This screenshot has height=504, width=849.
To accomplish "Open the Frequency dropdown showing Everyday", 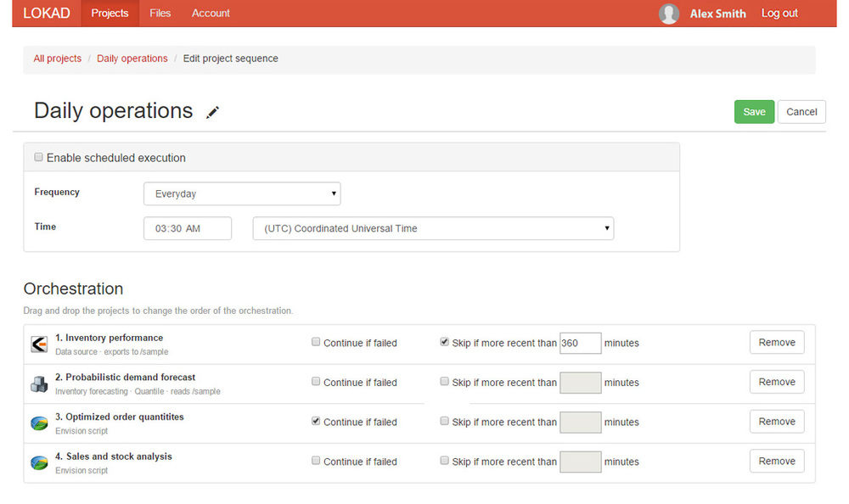I will pyautogui.click(x=242, y=193).
